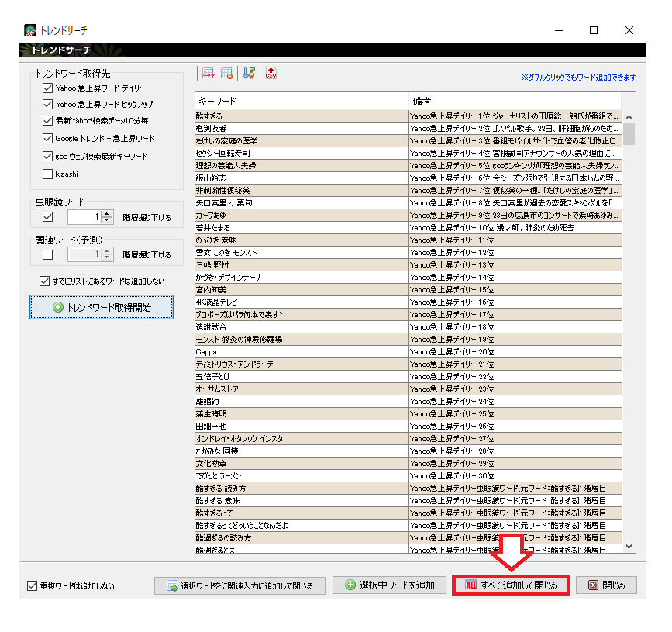Image resolution: width=672 pixels, height=632 pixels.
Task: Select the Cappa keyword row
Action: tap(408, 352)
